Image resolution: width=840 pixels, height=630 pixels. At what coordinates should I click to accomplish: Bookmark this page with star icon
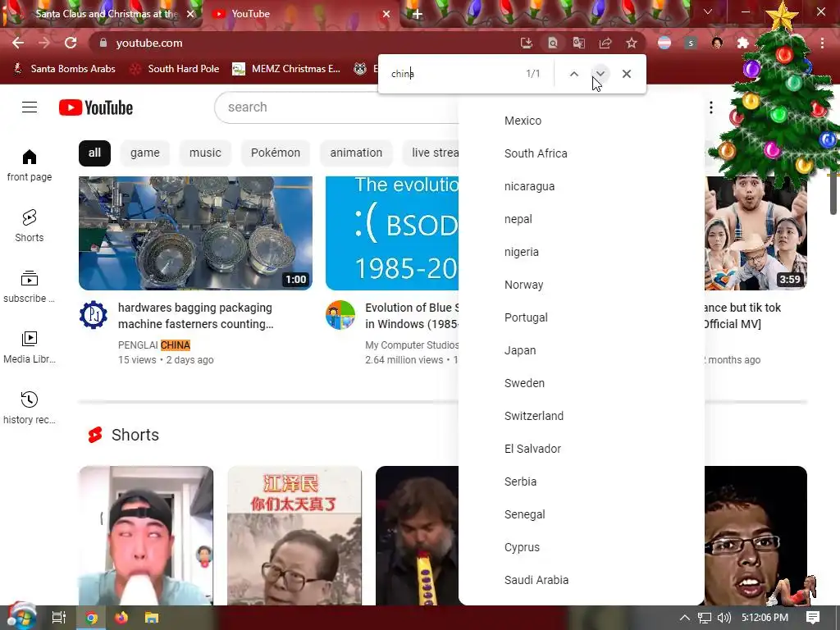(632, 43)
